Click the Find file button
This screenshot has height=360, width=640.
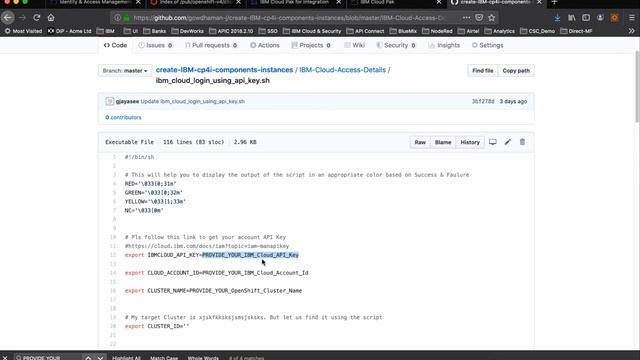tap(482, 71)
